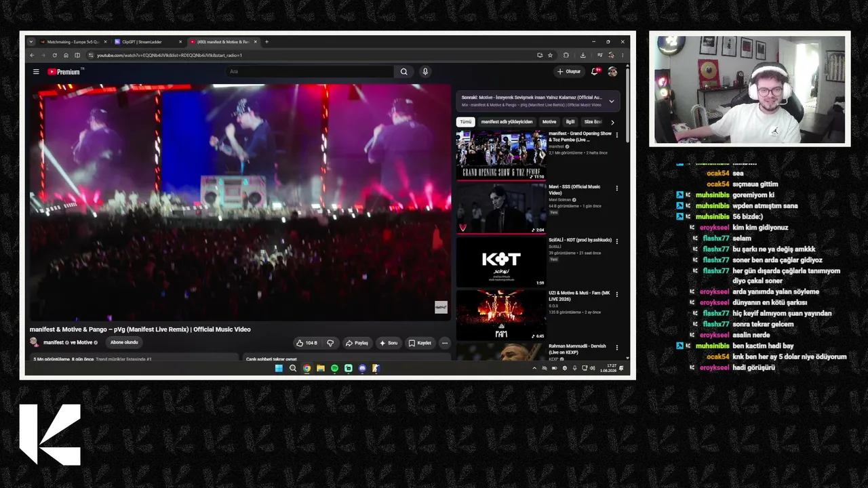Image resolution: width=868 pixels, height=488 pixels.
Task: Open options for Grand Opening Show video
Action: [x=616, y=136]
